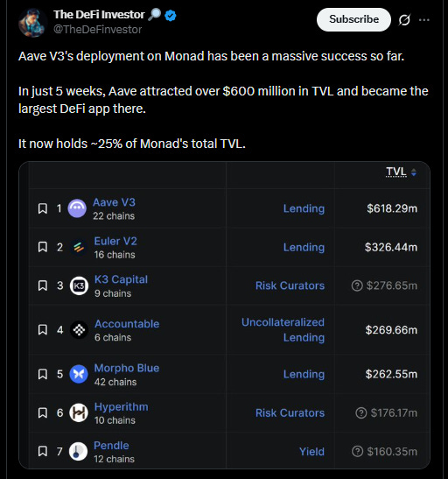Click the Grok explain icon

click(x=404, y=20)
